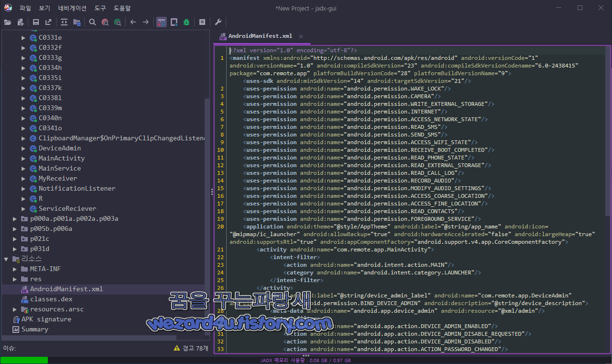The image size is (612, 364).
Task: Open the 보기 menu
Action: pos(45,8)
